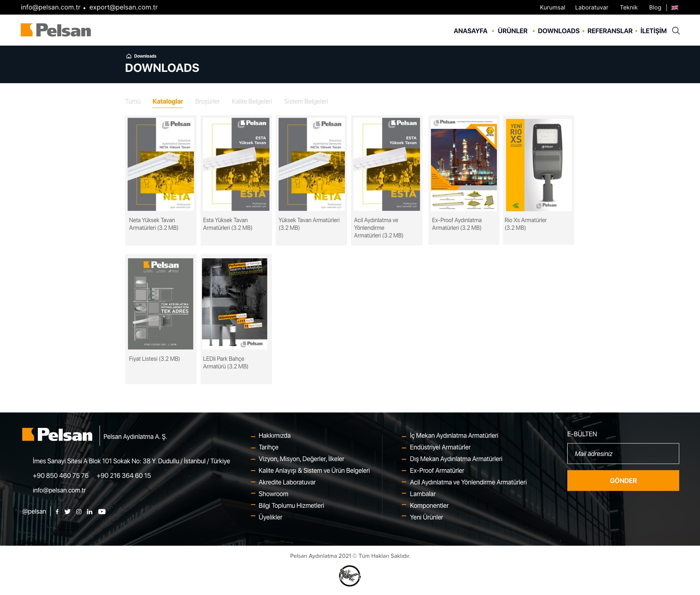Image resolution: width=700 pixels, height=595 pixels.
Task: Open the Ex-Proof Armatürler footer link
Action: click(437, 471)
